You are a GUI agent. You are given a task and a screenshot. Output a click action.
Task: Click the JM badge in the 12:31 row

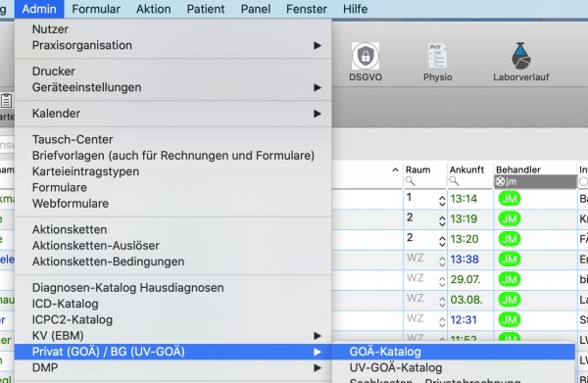click(510, 320)
